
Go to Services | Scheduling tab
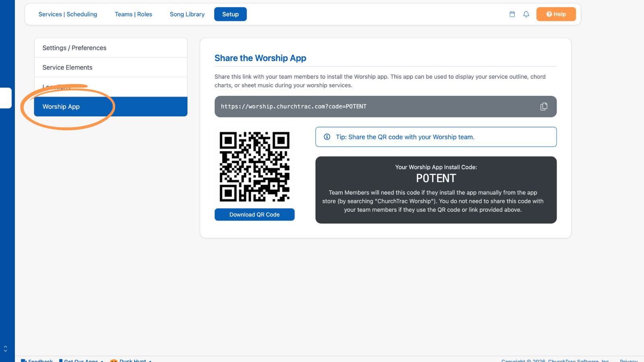tap(68, 14)
